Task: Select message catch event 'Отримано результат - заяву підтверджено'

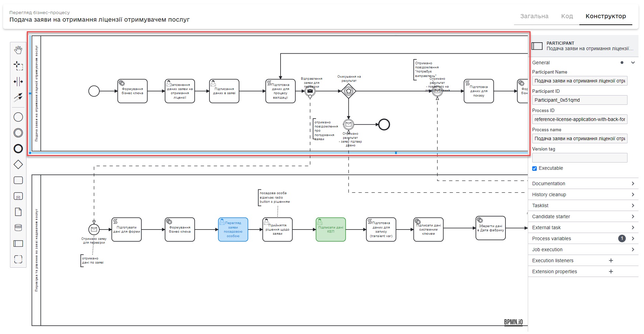Action: [x=349, y=124]
